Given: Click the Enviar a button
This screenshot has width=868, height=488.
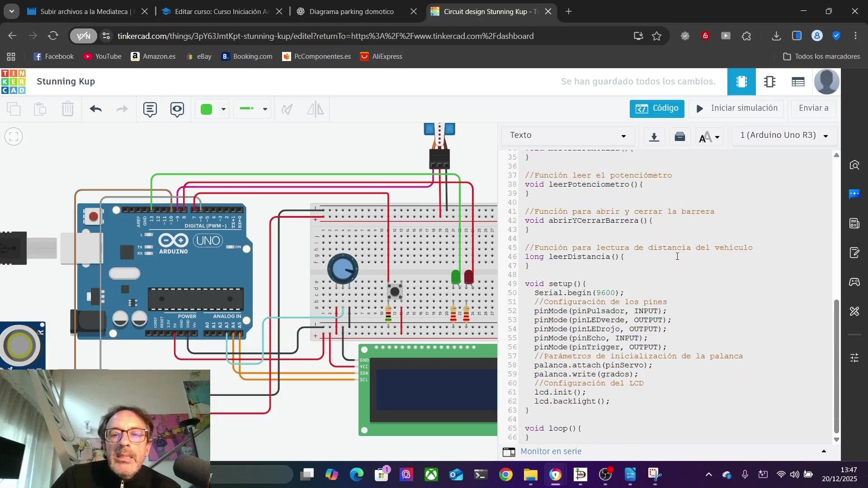Looking at the screenshot, I should [813, 108].
